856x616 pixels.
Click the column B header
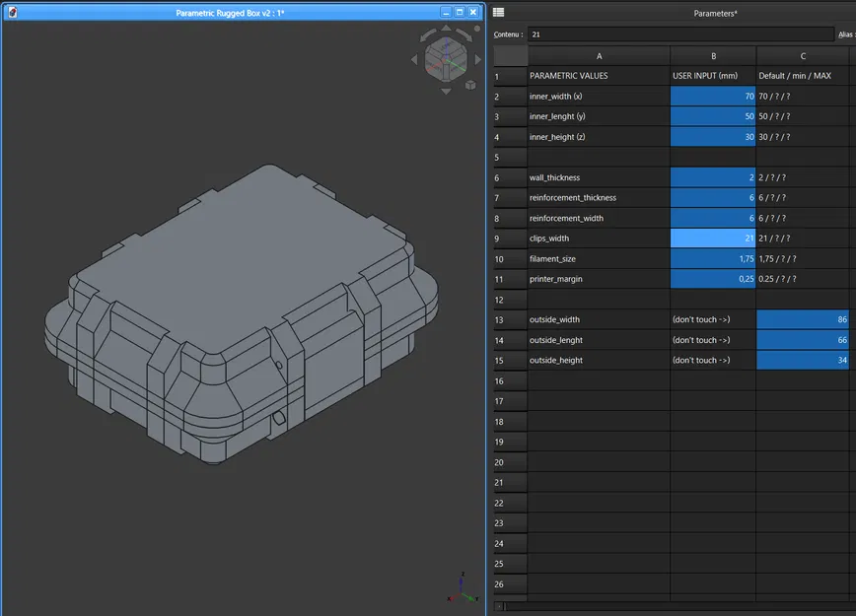click(713, 55)
